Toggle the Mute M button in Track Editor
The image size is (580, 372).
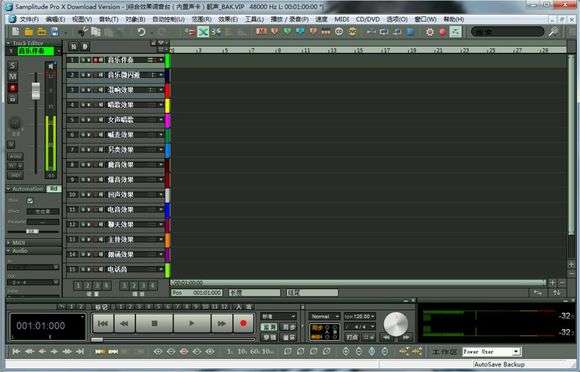point(13,77)
